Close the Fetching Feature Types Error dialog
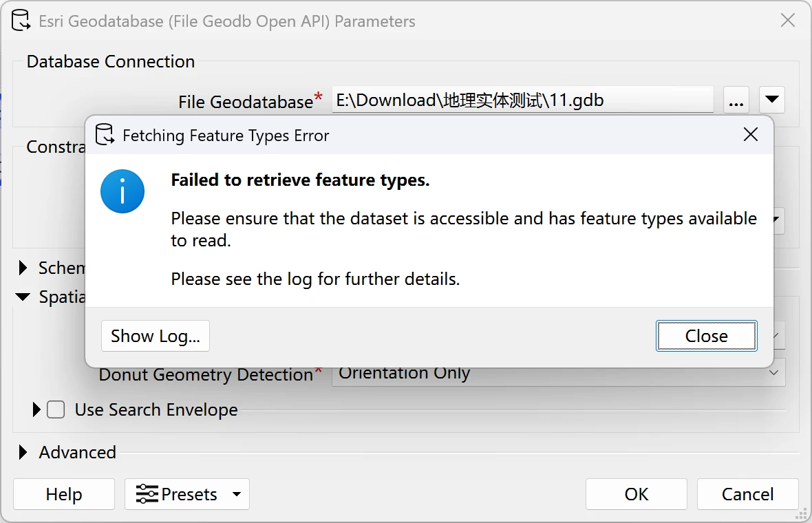This screenshot has height=523, width=812. coord(750,135)
